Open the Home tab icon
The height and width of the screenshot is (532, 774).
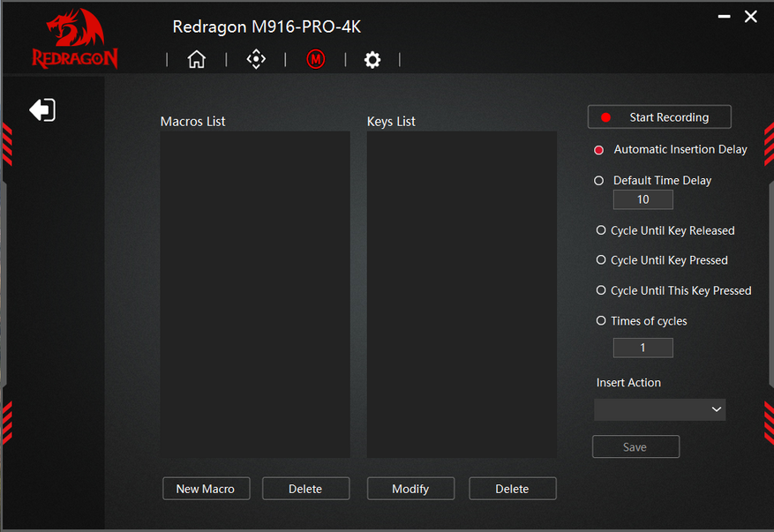(x=197, y=59)
